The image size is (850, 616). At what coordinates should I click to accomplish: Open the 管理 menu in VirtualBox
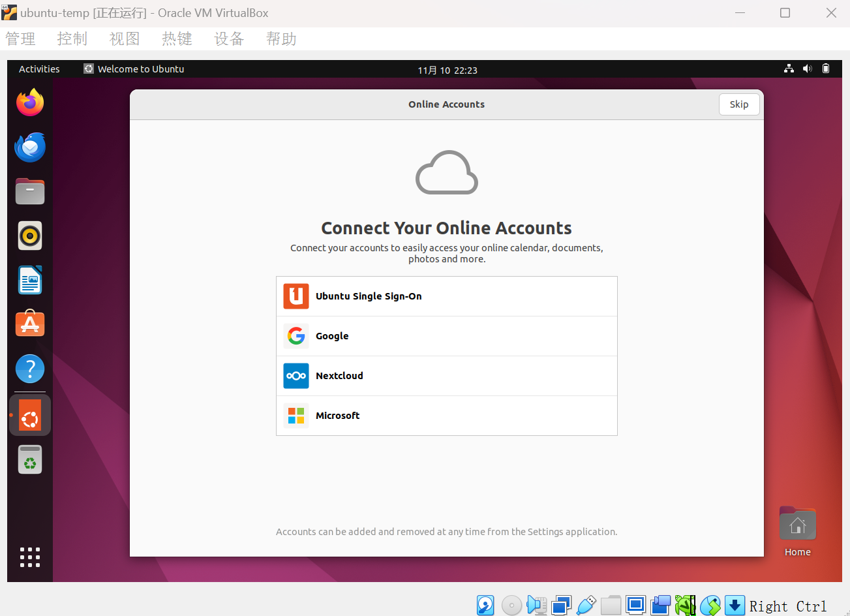(x=20, y=39)
